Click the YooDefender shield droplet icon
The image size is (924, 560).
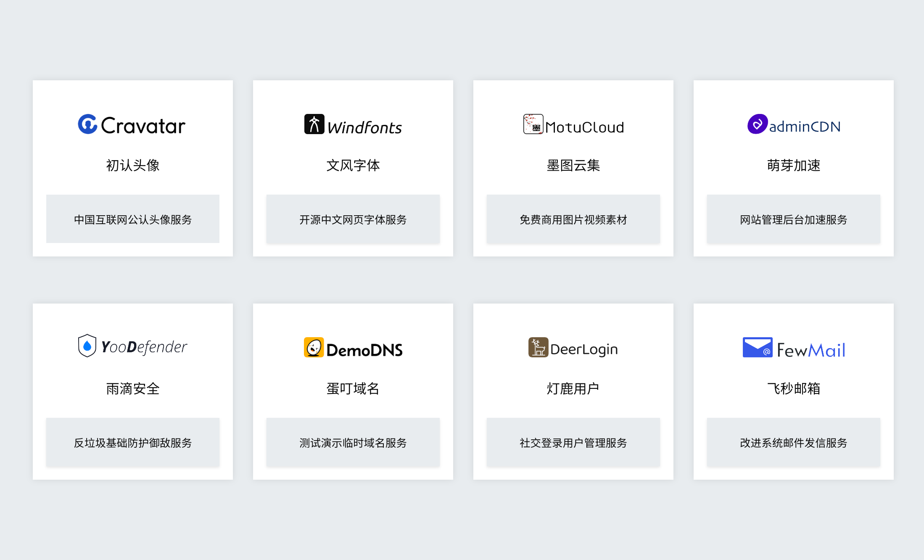pos(87,346)
